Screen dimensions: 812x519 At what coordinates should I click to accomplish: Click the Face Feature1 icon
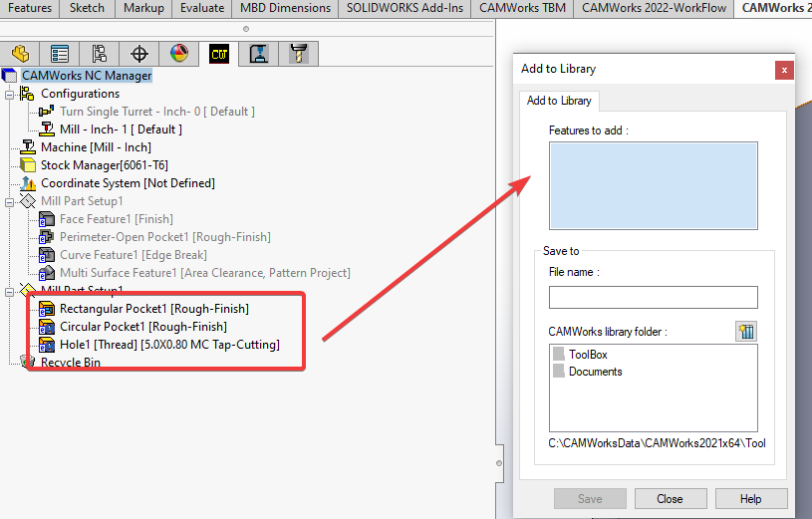click(x=47, y=219)
